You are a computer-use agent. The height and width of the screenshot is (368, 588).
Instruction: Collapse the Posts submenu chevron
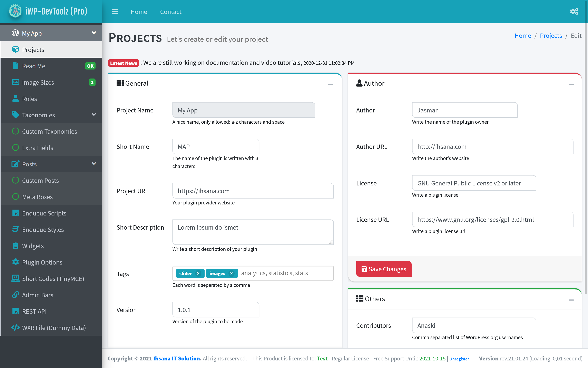pos(94,164)
